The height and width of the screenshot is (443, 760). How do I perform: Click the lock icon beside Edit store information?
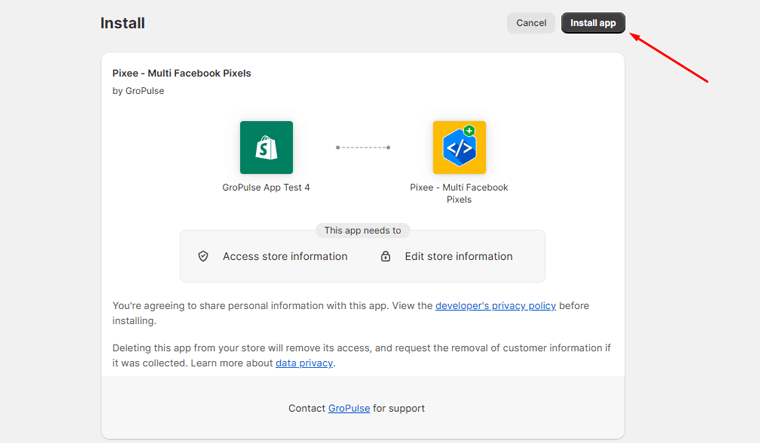[x=385, y=256]
